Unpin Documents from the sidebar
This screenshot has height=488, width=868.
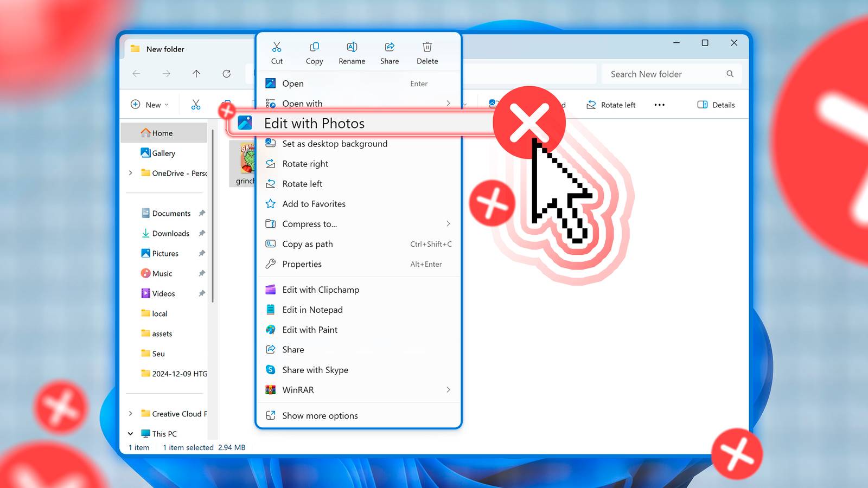(201, 213)
